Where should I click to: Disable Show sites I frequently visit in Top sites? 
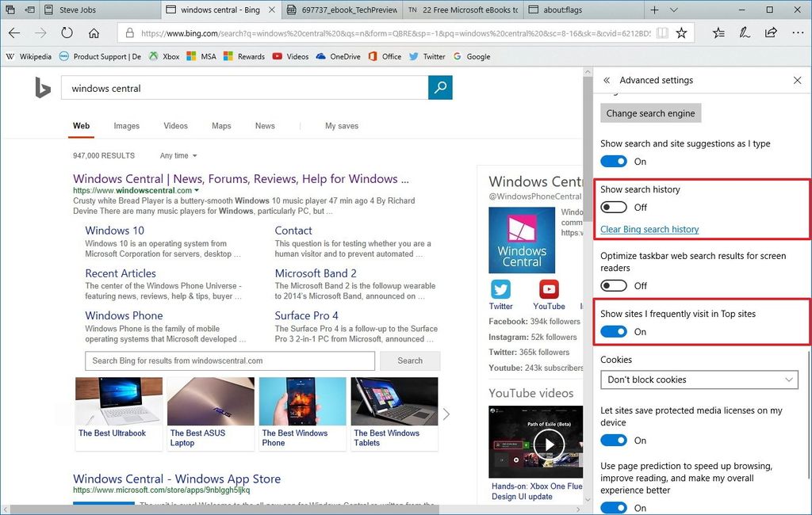click(615, 331)
